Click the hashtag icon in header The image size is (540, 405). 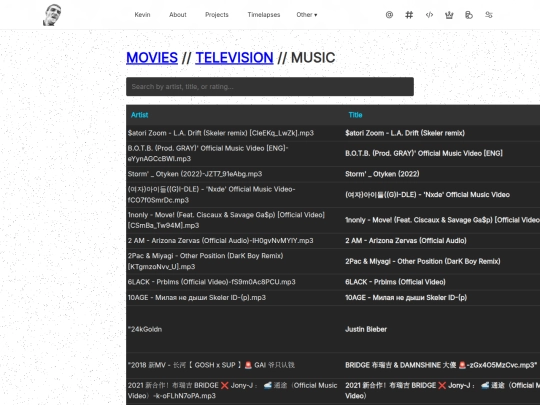pyautogui.click(x=409, y=15)
